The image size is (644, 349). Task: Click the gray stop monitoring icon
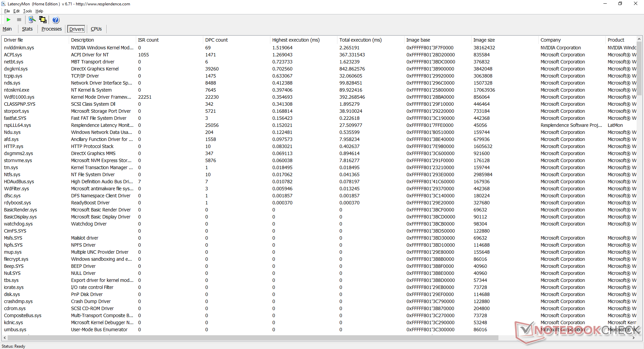19,20
